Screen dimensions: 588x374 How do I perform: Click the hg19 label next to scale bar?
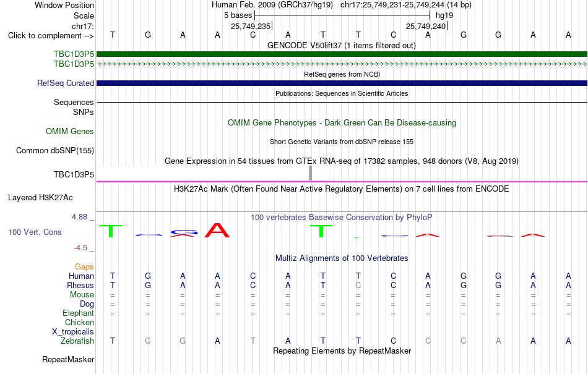tap(444, 15)
